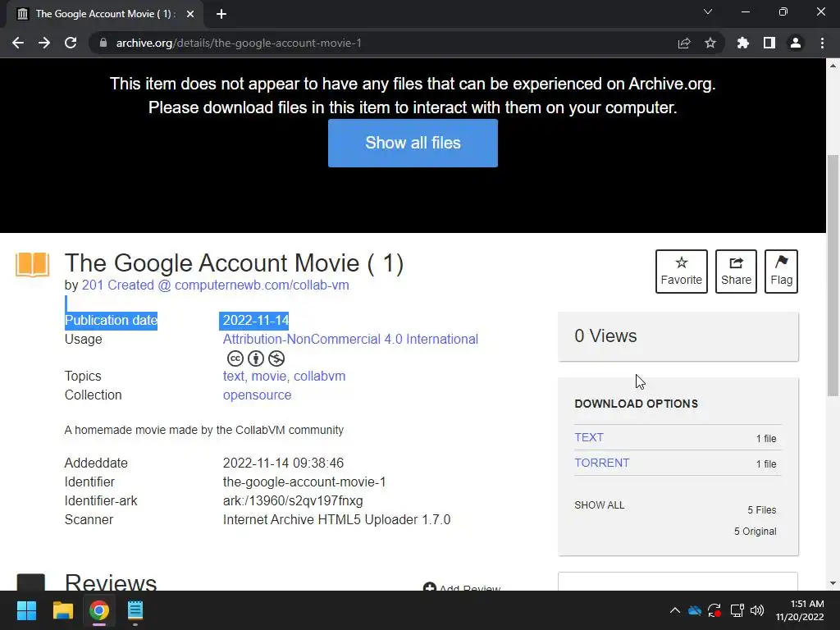Click the Show all files button
The image size is (840, 630).
[413, 143]
